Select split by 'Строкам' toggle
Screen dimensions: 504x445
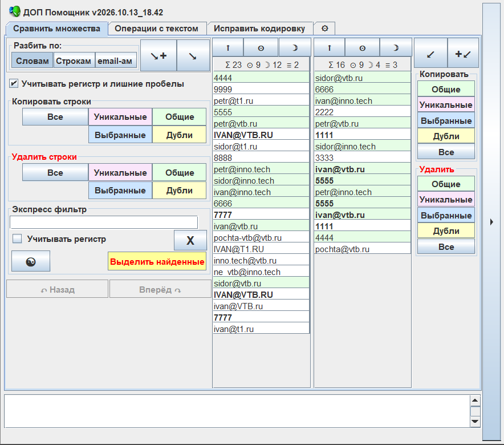[x=74, y=61]
